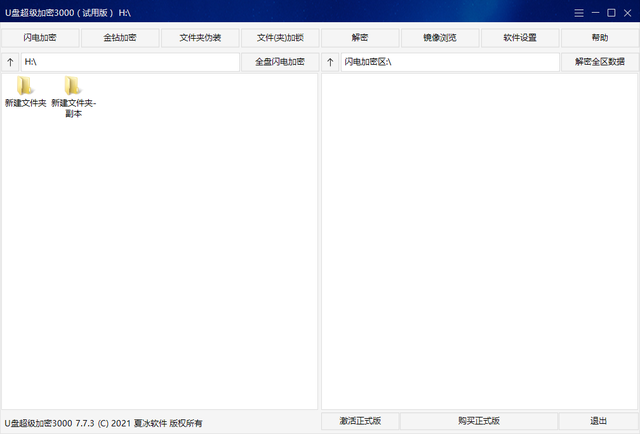Click the H:\ path field
This screenshot has height=434, width=640.
130,62
